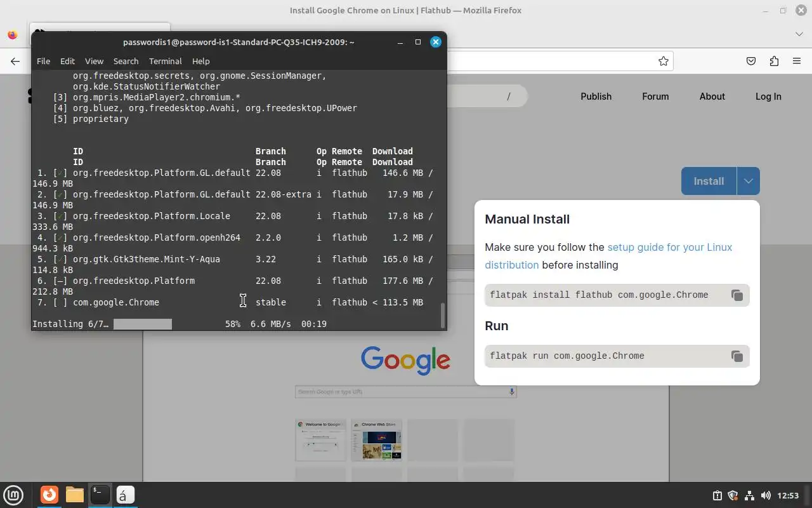Click com.google.Chrome row in terminal
The image size is (812, 508).
click(228, 302)
